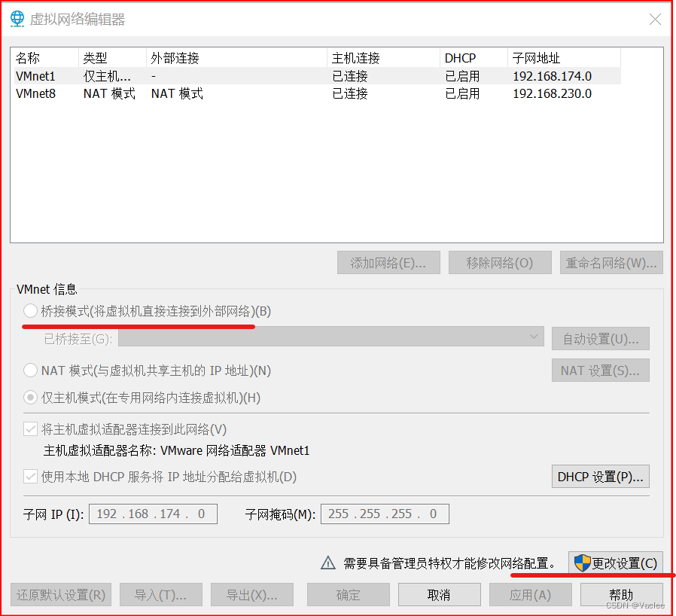676x616 pixels.
Task: Click the 子网地址 column header
Action: 565,58
